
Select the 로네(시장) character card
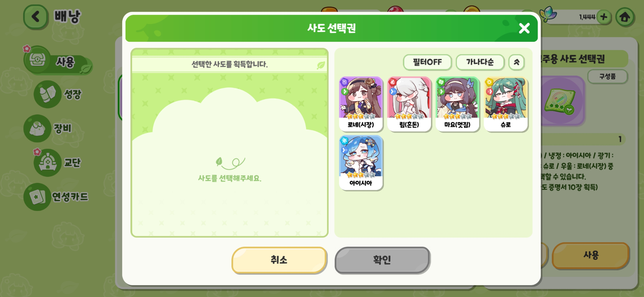coord(361,104)
